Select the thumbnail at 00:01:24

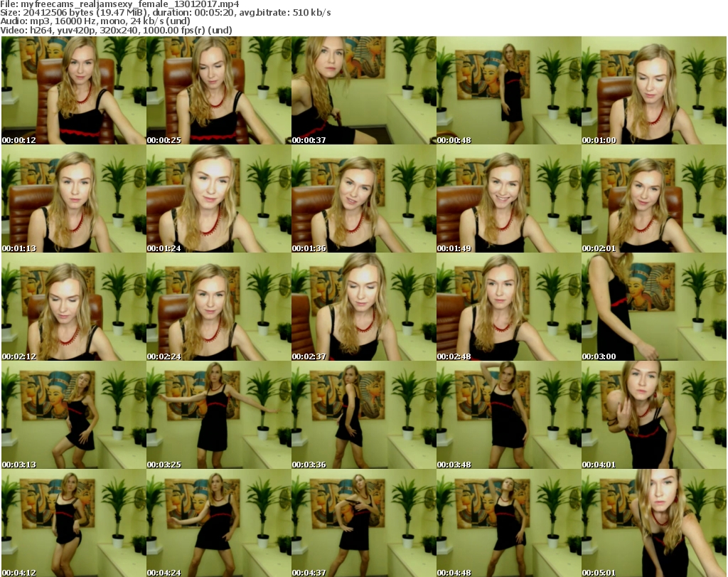click(219, 198)
